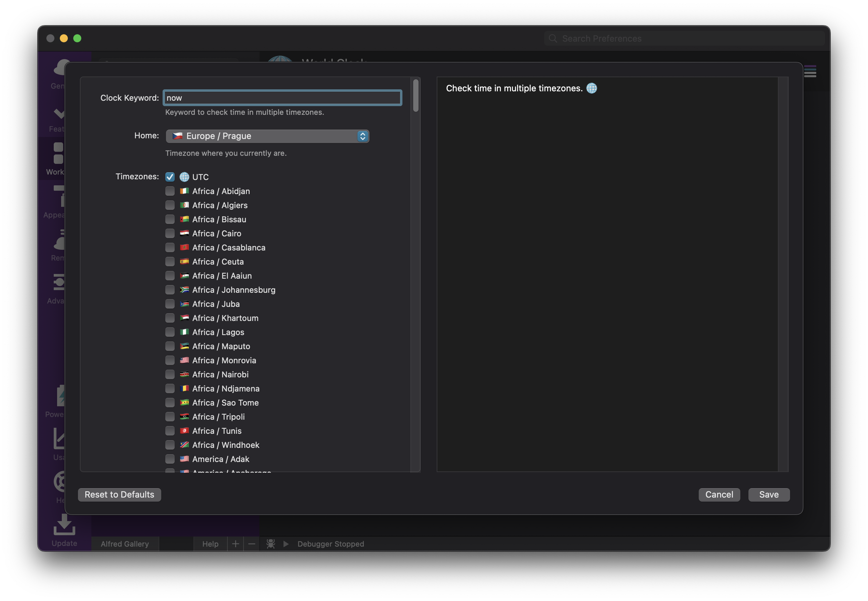Enable the Africa / Cairo timezone checkbox
The height and width of the screenshot is (601, 868).
170,233
